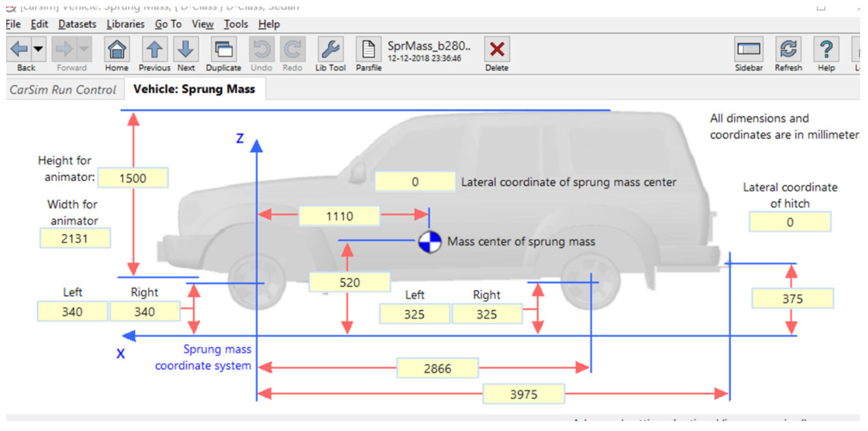Image resolution: width=868 pixels, height=431 pixels.
Task: View the Parsfile document icon
Action: click(368, 49)
